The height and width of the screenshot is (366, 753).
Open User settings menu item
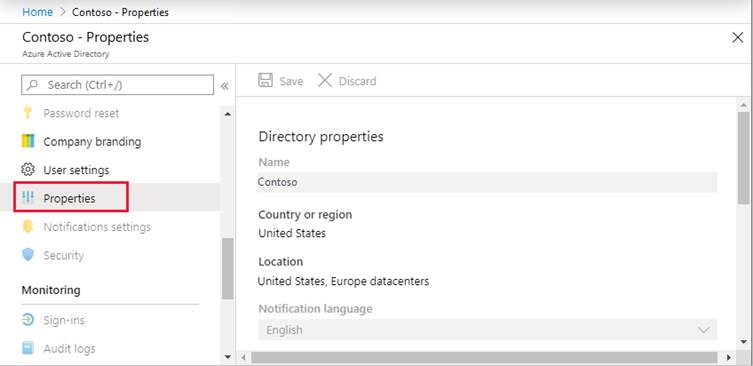(x=76, y=170)
